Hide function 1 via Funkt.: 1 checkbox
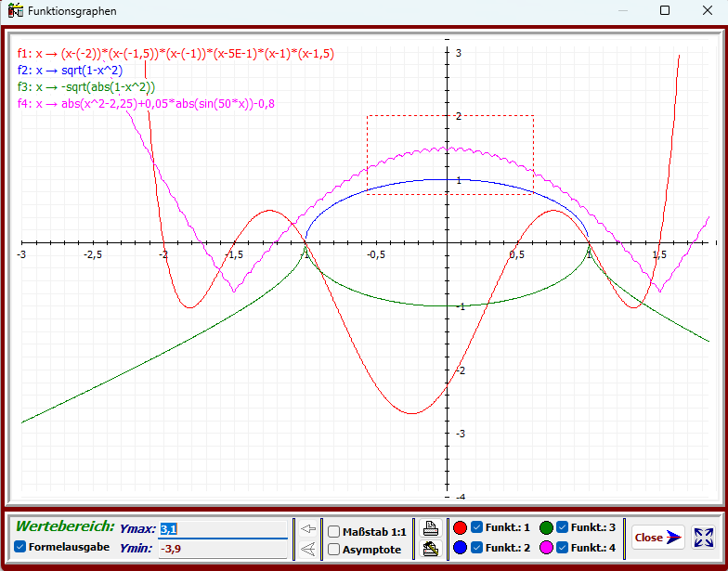This screenshot has height=571, width=728. (476, 528)
